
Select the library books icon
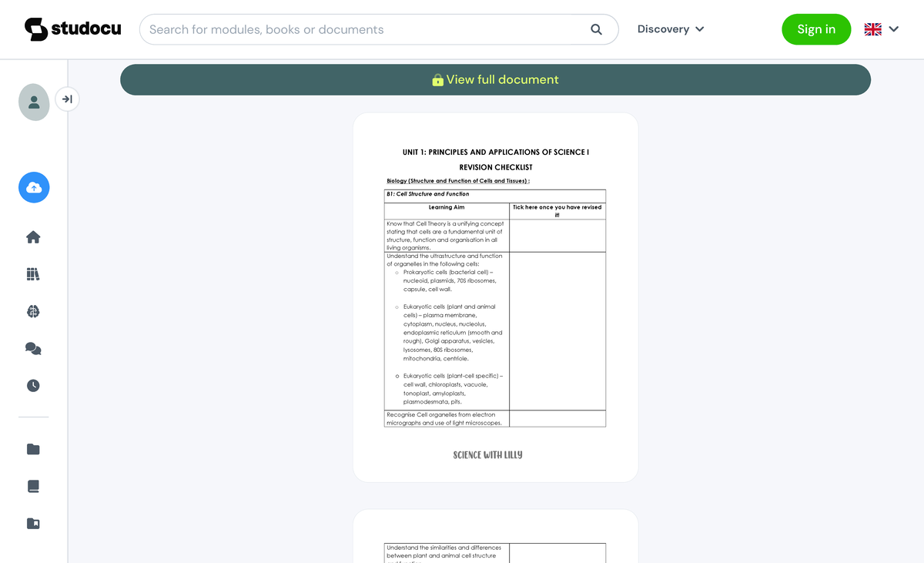tap(33, 273)
